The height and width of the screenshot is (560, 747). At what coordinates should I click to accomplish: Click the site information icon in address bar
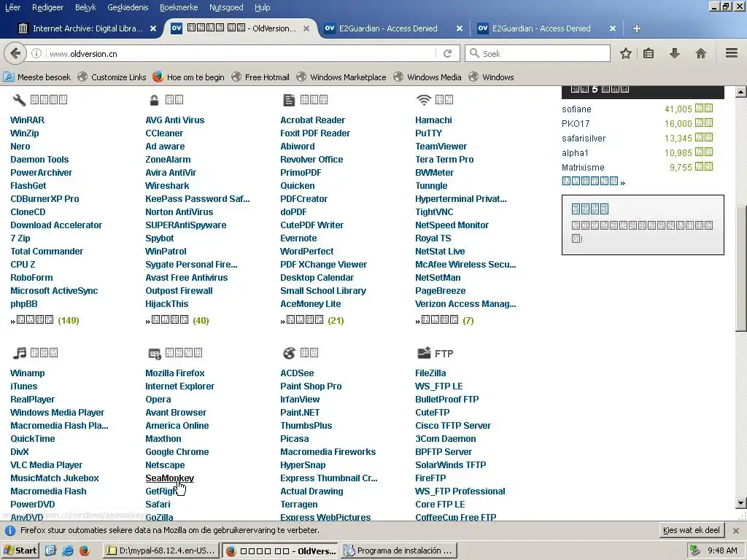click(x=36, y=53)
